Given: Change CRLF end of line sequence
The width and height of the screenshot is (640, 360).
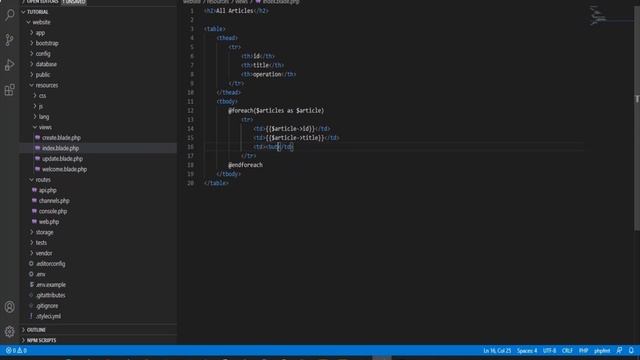Looking at the screenshot, I should click(x=567, y=351).
